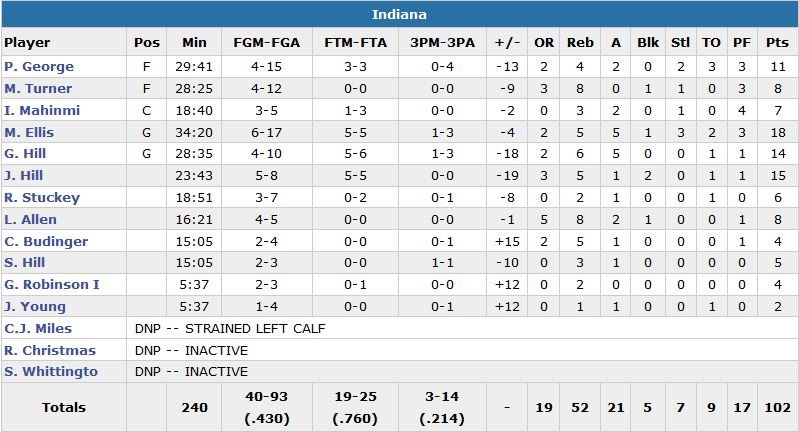Image resolution: width=799 pixels, height=432 pixels.
Task: Click C. Budinger player name
Action: click(x=46, y=242)
